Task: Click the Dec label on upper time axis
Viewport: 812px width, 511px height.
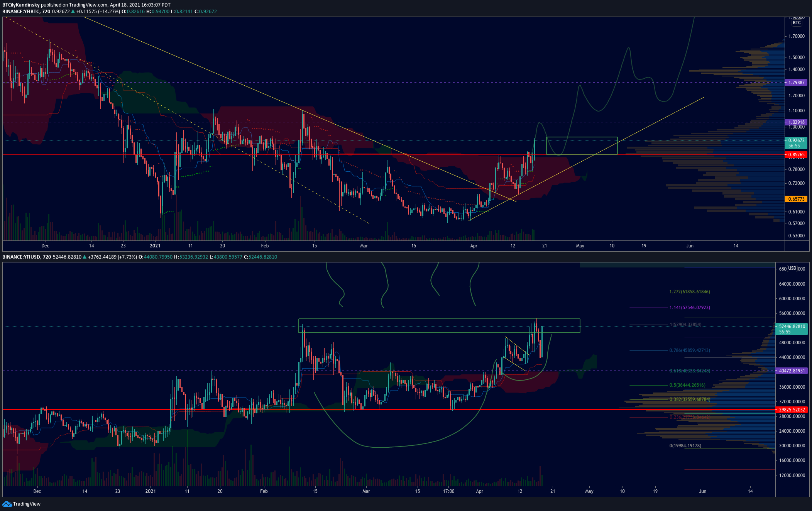Action: click(x=45, y=246)
